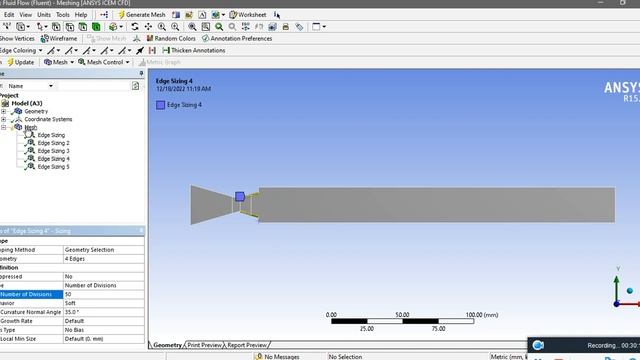Screen dimensions: 640x360
Task: Open the Mesh Control dropdown menu
Action: (104, 62)
